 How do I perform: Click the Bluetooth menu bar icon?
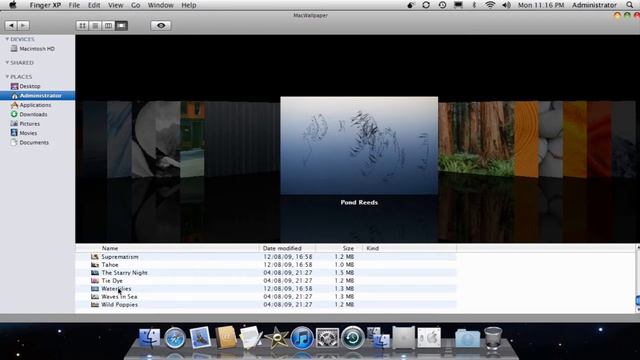[474, 5]
